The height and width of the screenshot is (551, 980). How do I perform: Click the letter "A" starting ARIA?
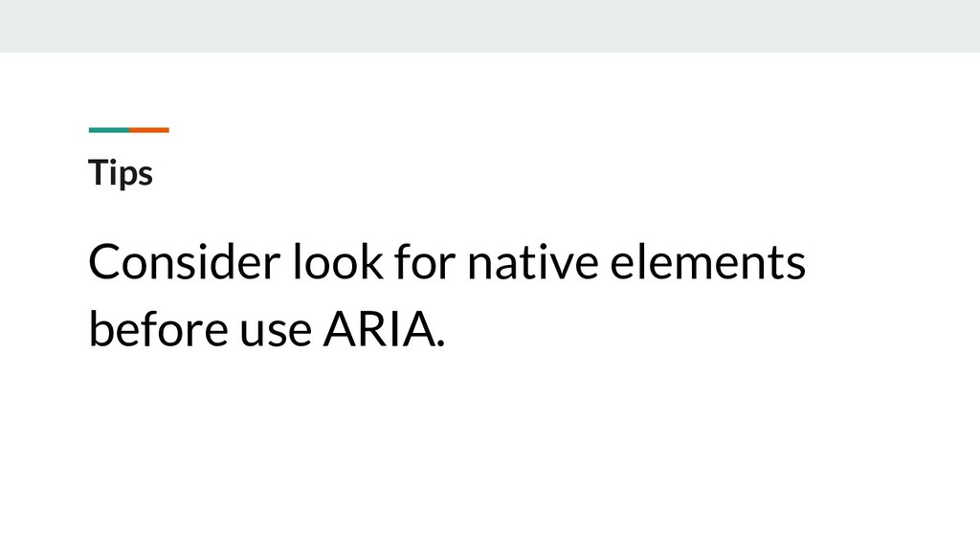pyautogui.click(x=340, y=329)
